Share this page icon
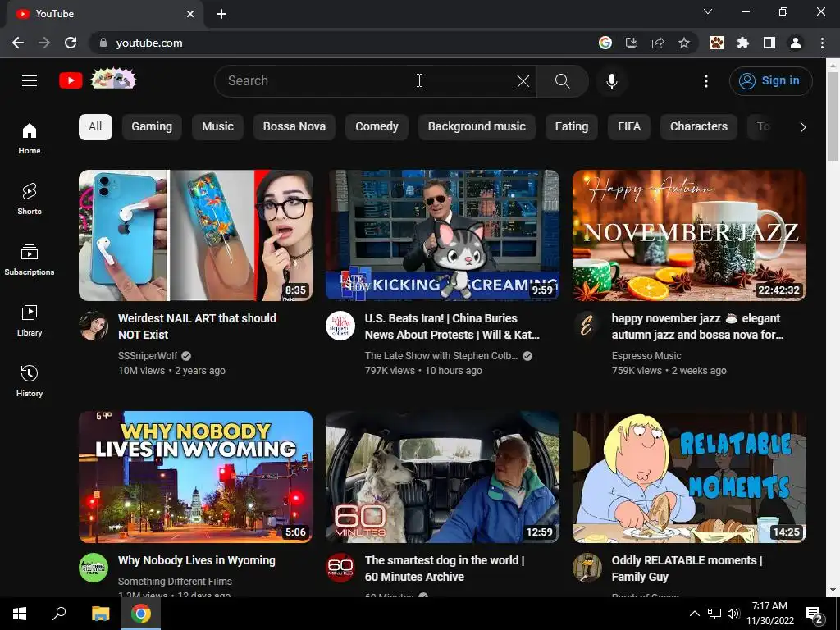840x630 pixels. click(x=658, y=43)
